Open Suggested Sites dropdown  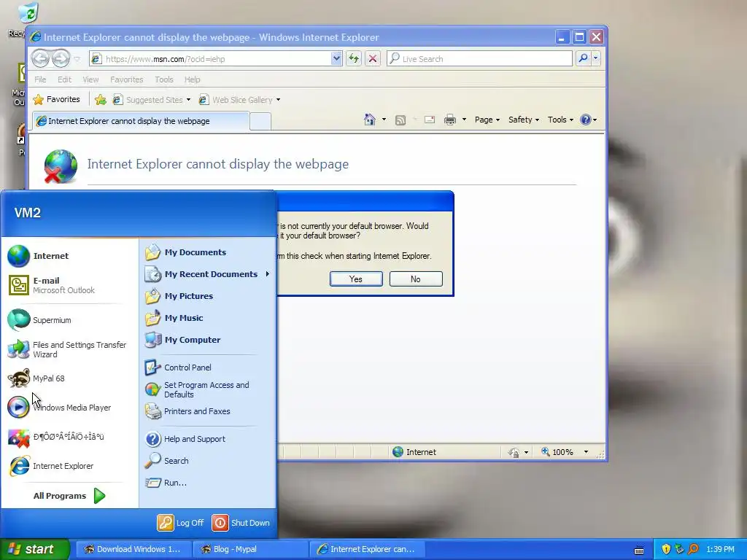(152, 100)
